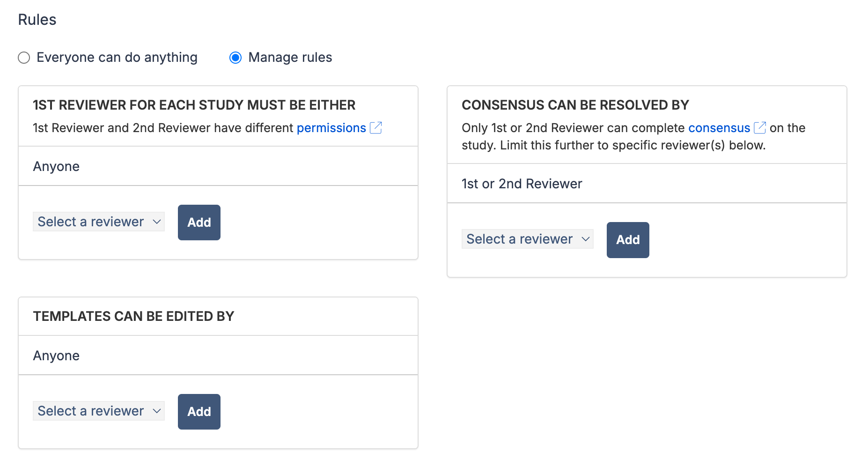Click Add button in Consensus panel
This screenshot has width=868, height=475.
click(628, 240)
